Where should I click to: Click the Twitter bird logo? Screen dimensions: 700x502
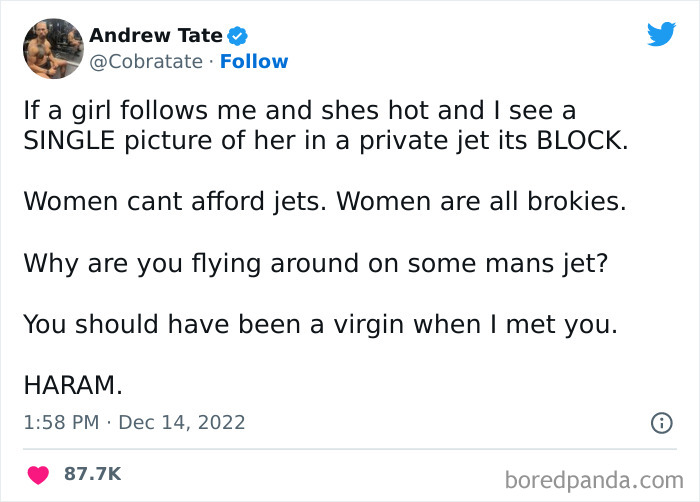point(661,35)
